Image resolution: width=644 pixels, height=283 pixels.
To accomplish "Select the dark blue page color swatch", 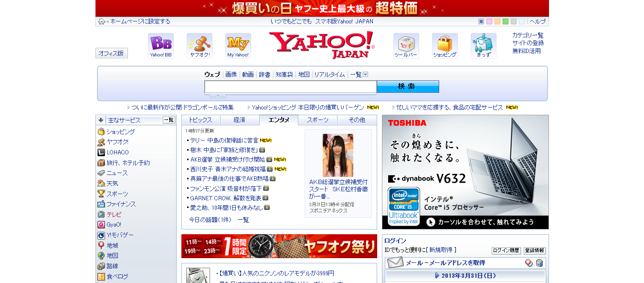I will 481,22.
